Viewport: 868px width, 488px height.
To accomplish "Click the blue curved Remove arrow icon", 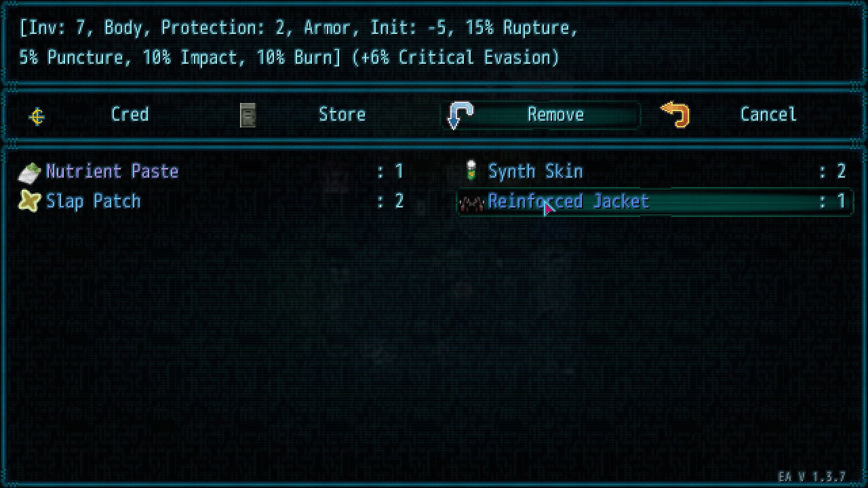I will pos(460,115).
